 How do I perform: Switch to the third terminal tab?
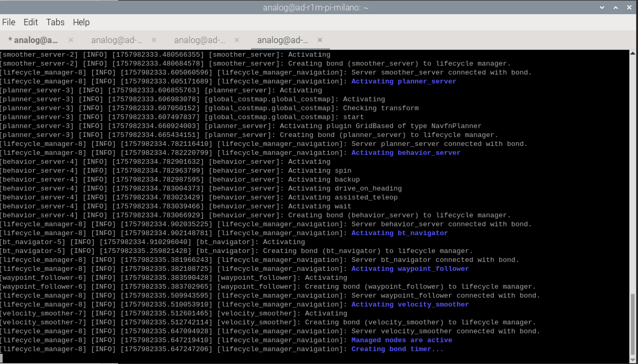pos(200,40)
